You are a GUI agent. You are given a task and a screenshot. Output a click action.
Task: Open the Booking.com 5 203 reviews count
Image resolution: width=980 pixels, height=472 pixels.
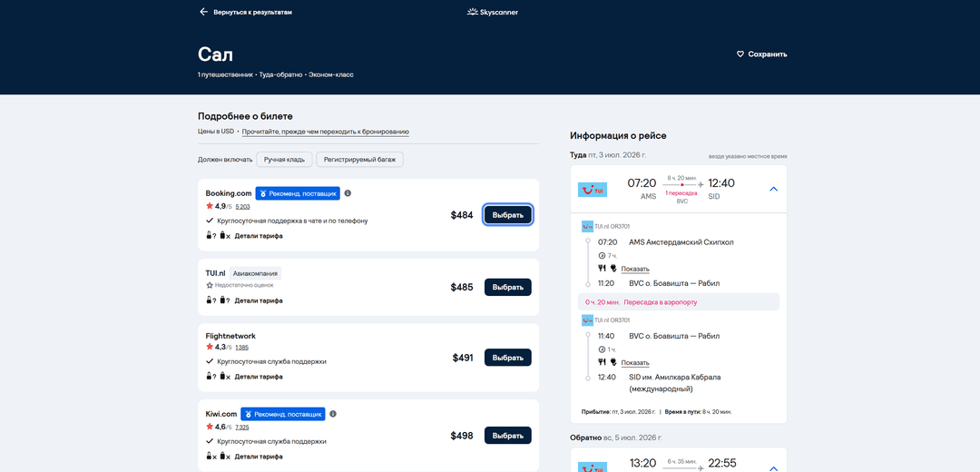(x=242, y=206)
